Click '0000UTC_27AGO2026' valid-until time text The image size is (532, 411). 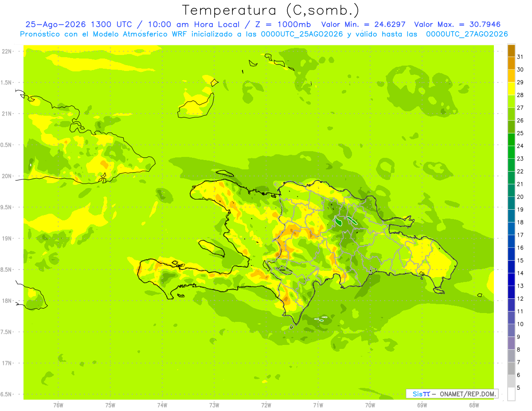[467, 34]
